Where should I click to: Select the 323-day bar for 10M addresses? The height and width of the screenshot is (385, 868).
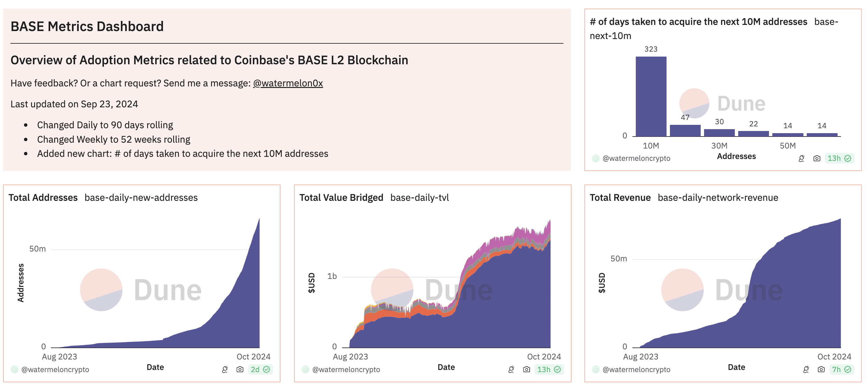[651, 96]
